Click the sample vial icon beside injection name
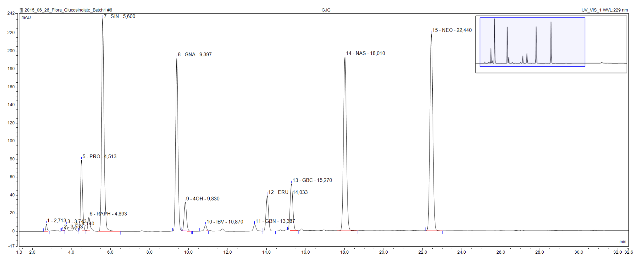The height and width of the screenshot is (271, 644). 21,10
